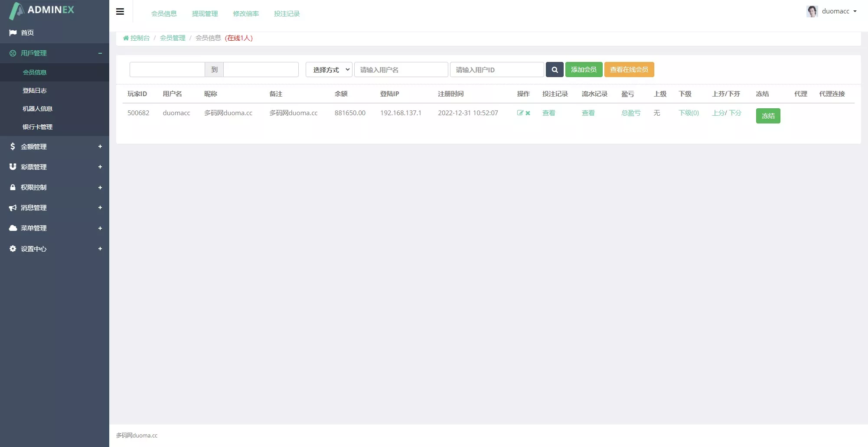Click the home icon beside 控制台 breadcrumb
868x447 pixels.
126,38
